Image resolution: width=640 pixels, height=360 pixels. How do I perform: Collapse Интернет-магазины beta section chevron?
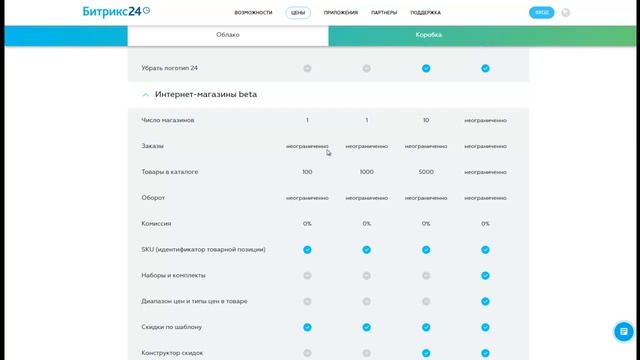(x=145, y=94)
